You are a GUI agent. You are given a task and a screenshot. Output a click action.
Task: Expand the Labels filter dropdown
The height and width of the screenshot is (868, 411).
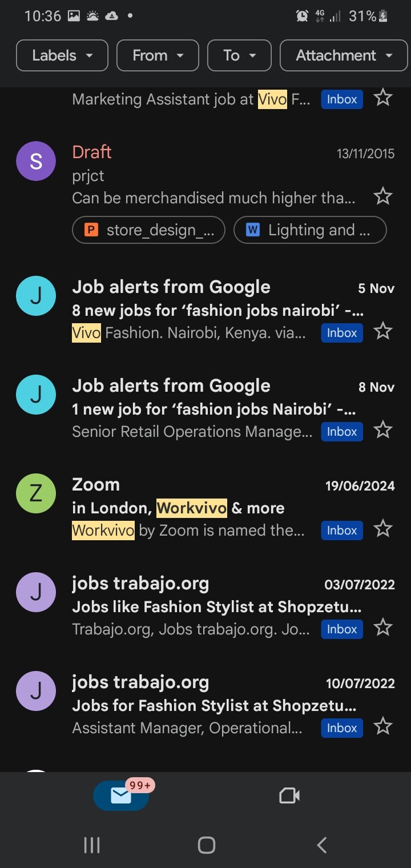pyautogui.click(x=62, y=55)
